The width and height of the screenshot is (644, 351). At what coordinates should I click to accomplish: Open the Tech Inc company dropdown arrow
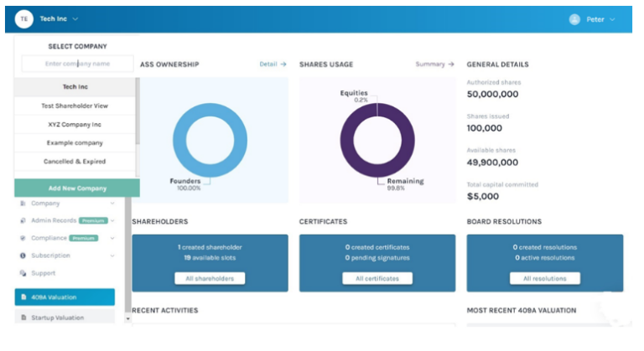[x=75, y=19]
